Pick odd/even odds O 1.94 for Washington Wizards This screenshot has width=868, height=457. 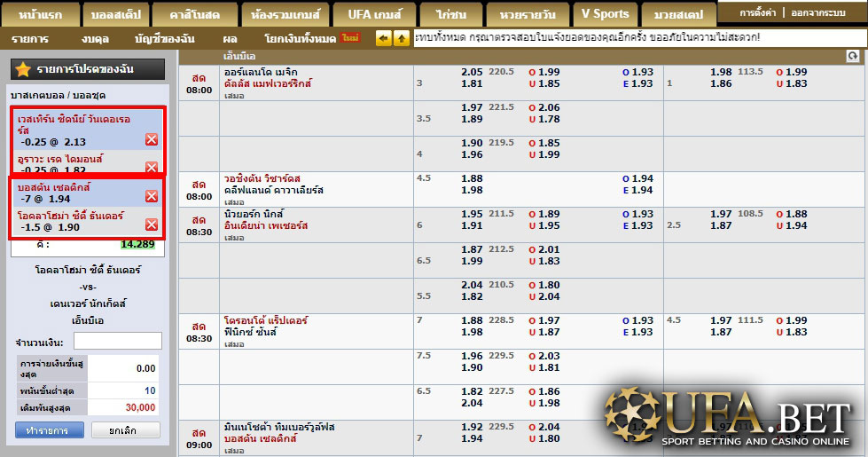coord(637,178)
